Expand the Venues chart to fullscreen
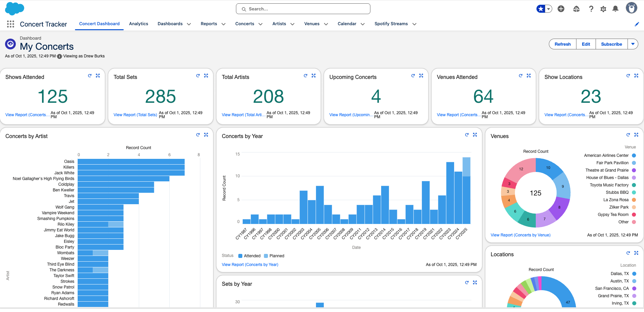This screenshot has width=644, height=312. [636, 135]
